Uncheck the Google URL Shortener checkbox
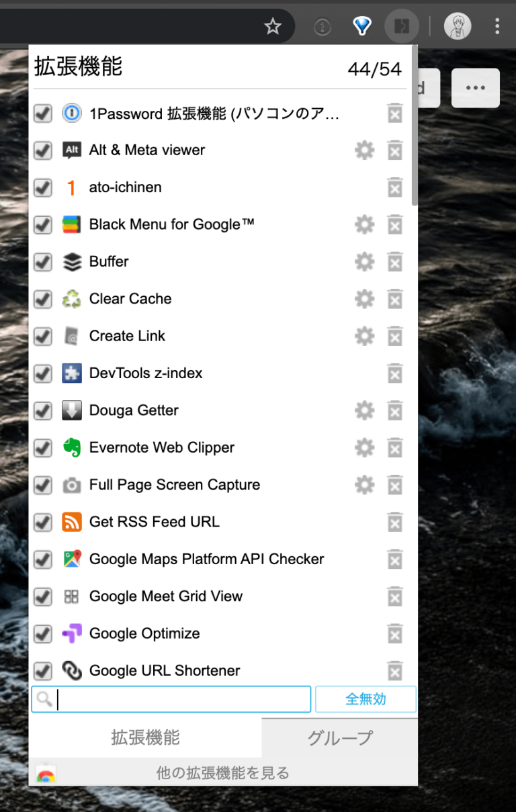The height and width of the screenshot is (812, 516). (x=42, y=671)
